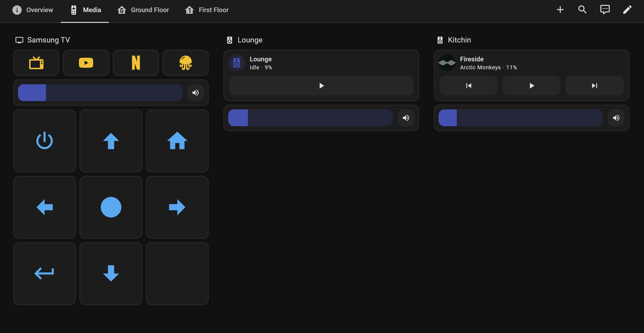644x333 pixels.
Task: Select the Live TV source icon
Action: [x=36, y=63]
